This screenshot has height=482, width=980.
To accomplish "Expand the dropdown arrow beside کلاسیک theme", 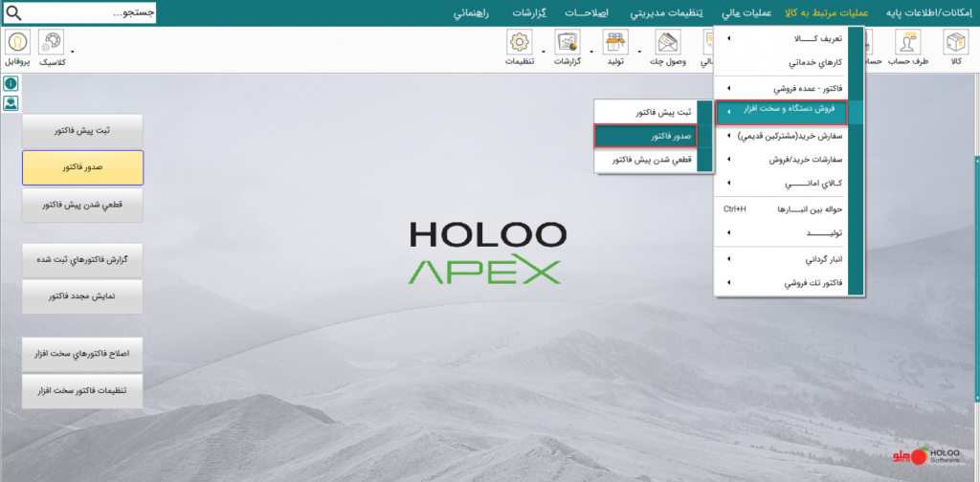I will tap(73, 51).
